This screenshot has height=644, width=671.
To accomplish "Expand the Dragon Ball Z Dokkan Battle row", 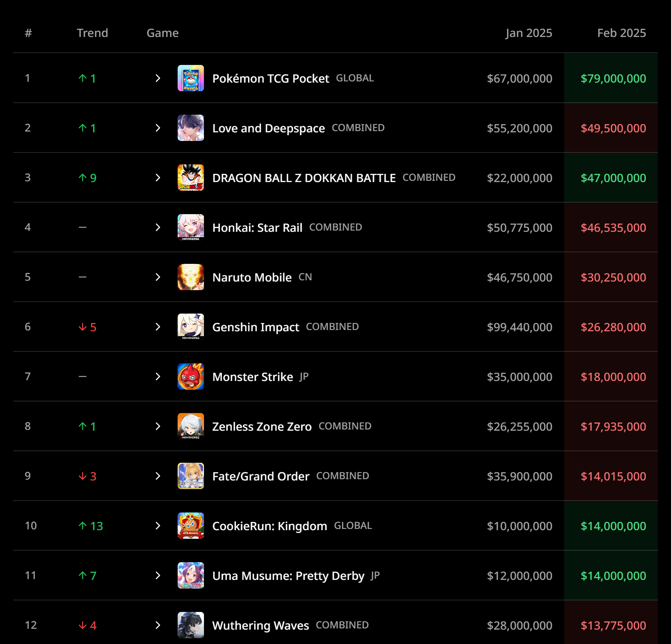I will coord(158,178).
